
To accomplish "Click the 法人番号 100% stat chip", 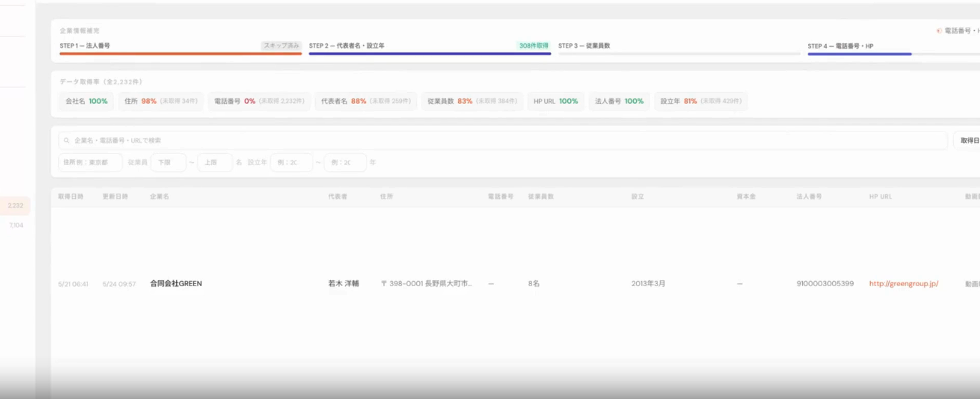I will [619, 101].
